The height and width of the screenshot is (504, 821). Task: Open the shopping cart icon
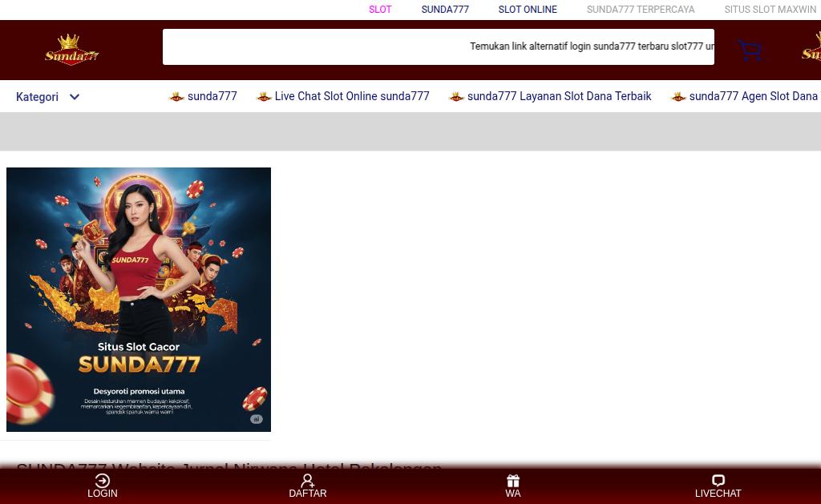tap(750, 50)
